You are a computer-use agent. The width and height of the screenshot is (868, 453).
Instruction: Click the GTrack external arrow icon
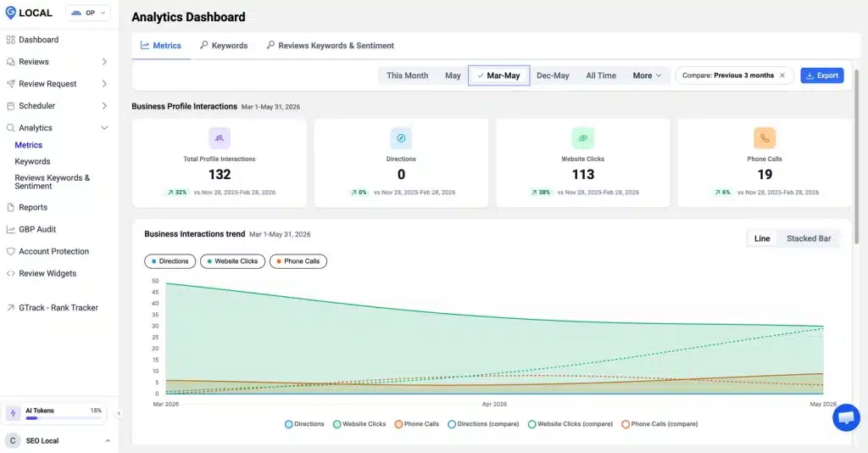[10, 308]
